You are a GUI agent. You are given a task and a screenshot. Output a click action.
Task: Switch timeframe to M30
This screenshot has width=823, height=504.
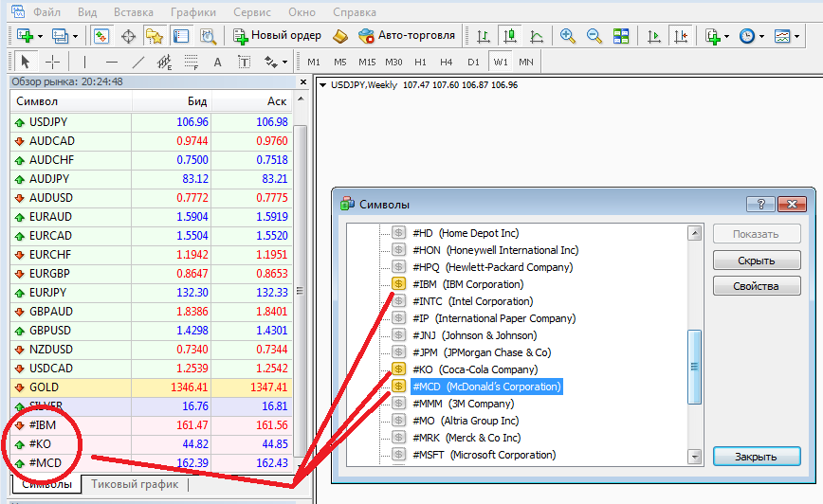[x=393, y=62]
